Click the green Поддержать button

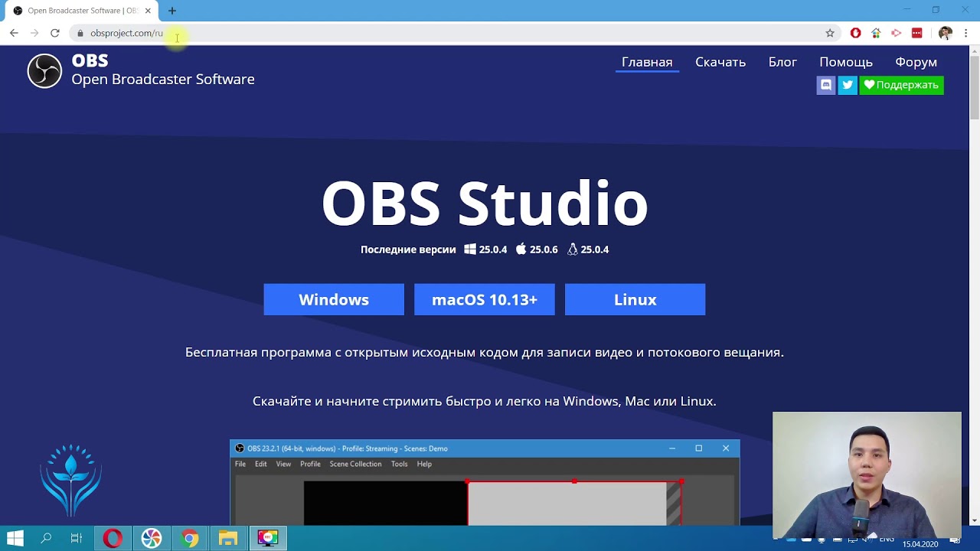[x=901, y=85]
